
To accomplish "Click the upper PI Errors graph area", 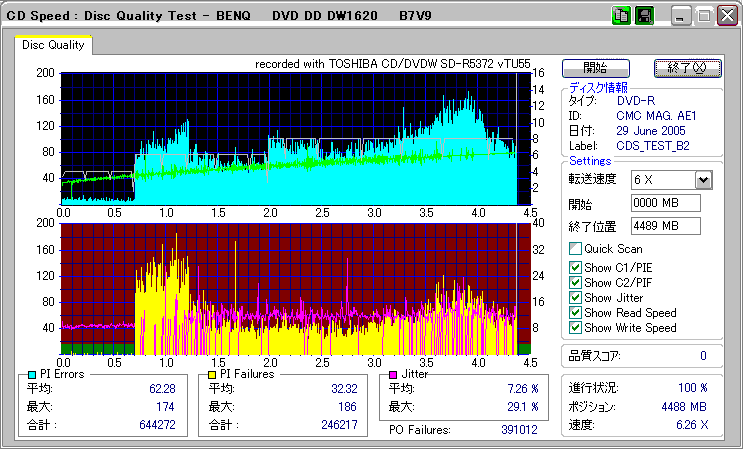I will [x=290, y=138].
